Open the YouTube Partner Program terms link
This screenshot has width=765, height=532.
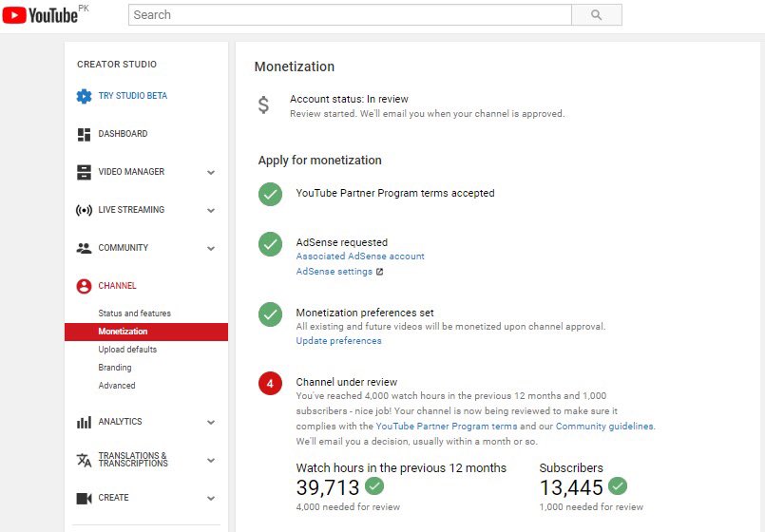447,427
